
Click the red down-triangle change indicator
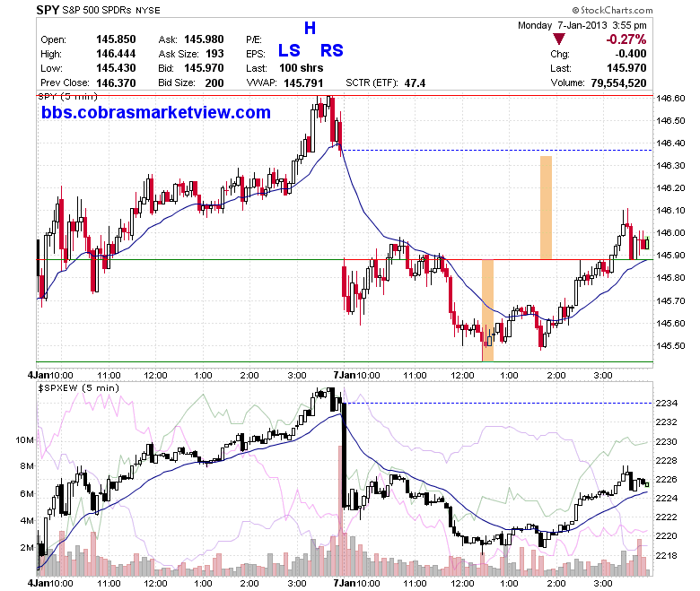tap(558, 39)
